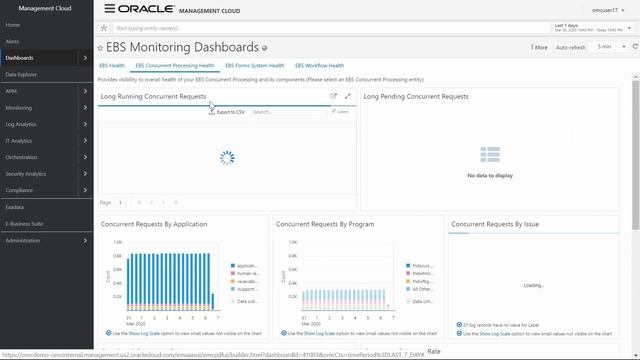Expand the APM submenu arrow

(x=85, y=91)
